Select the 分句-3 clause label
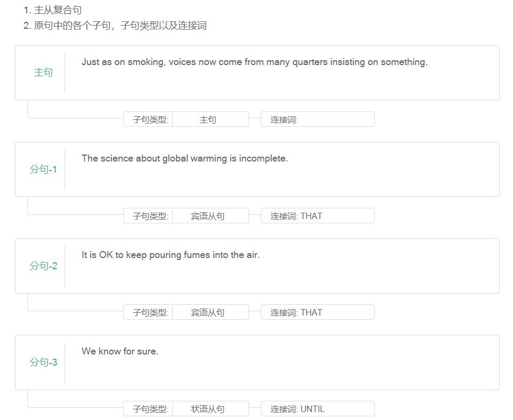Image resolution: width=513 pixels, height=420 pixels. pyautogui.click(x=43, y=362)
